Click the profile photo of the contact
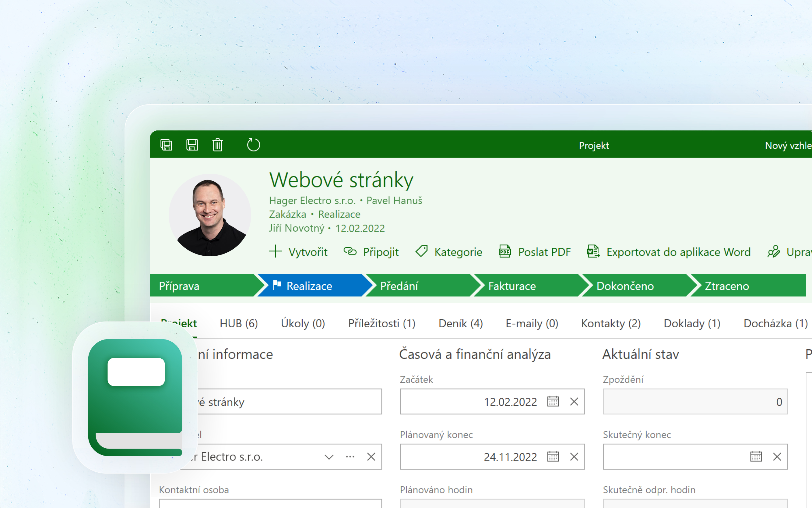 [210, 215]
